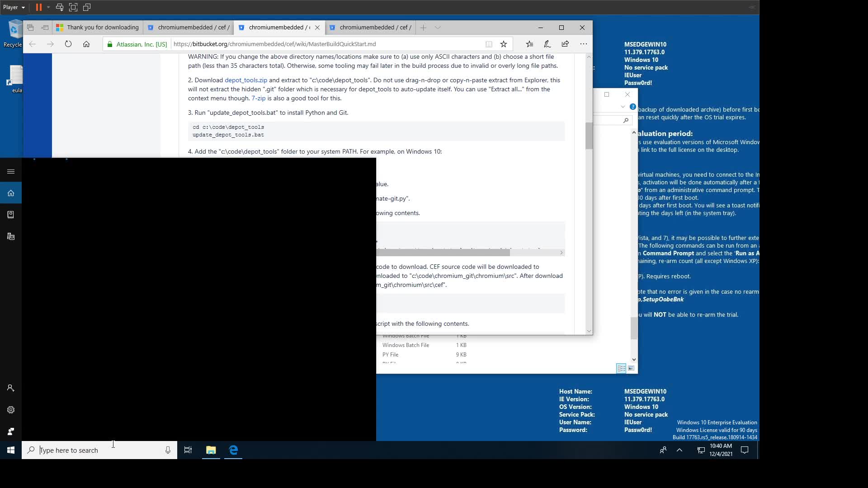Share this page icon
Image resolution: width=868 pixels, height=488 pixels.
[x=565, y=44]
